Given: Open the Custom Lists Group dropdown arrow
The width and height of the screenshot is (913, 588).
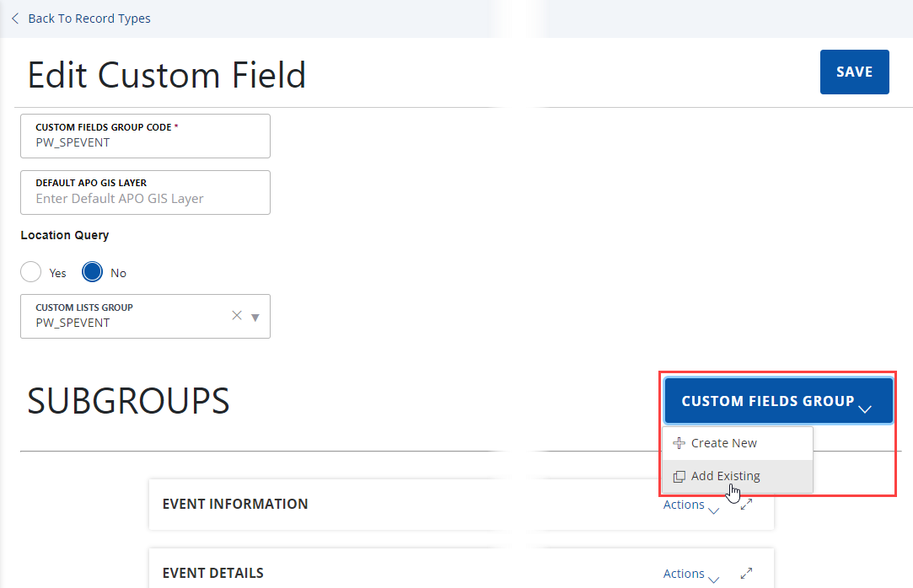Looking at the screenshot, I should coord(255,318).
